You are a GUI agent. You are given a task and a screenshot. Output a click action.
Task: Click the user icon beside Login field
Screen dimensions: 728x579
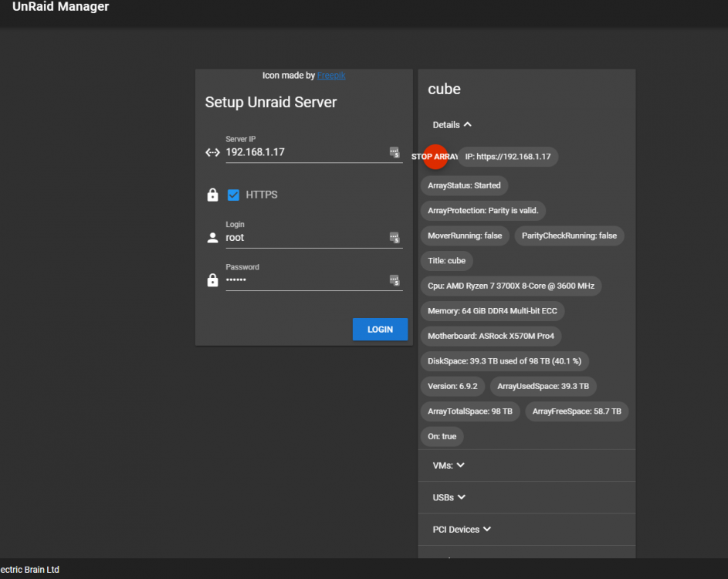click(212, 238)
